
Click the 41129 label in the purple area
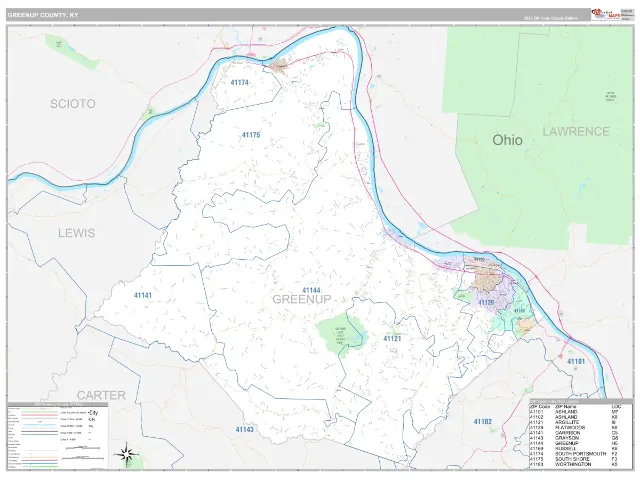[x=486, y=302]
